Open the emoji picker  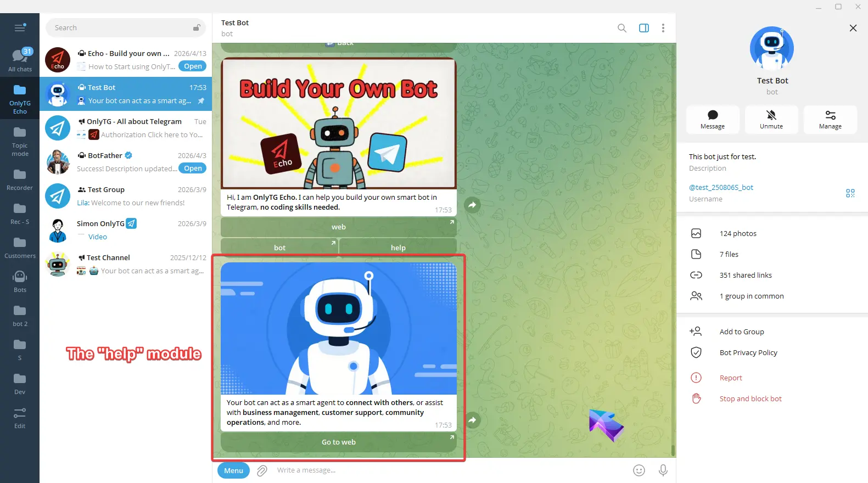pos(639,470)
